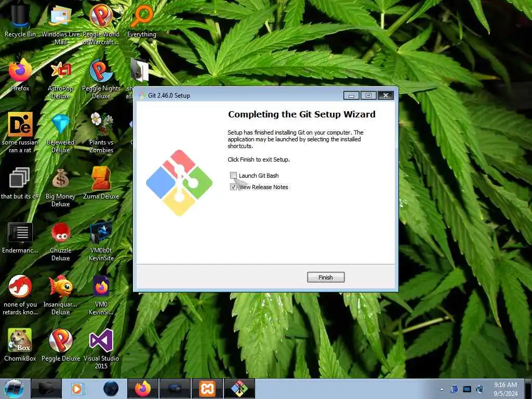Switch to Firefox in the taskbar
The height and width of the screenshot is (399, 532).
143,389
